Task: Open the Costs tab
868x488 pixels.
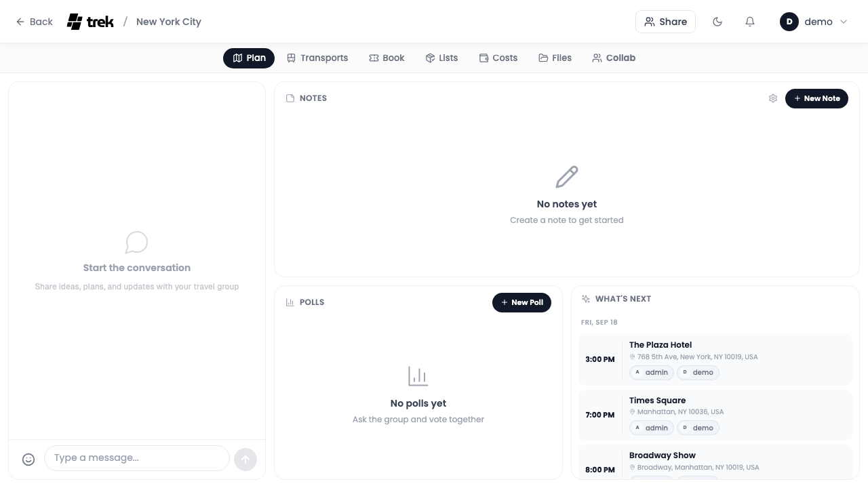Action: click(x=498, y=58)
